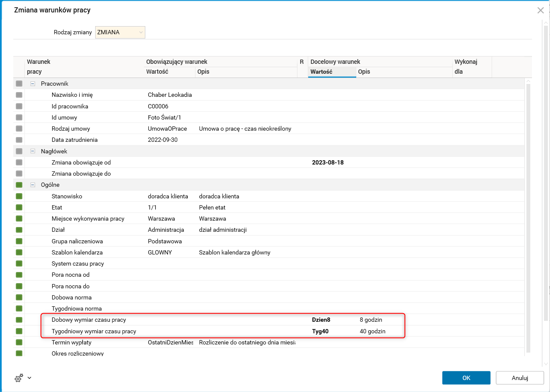Toggle the gray box beside Pracownik group
Viewport: 550px width, 392px height.
[x=19, y=84]
